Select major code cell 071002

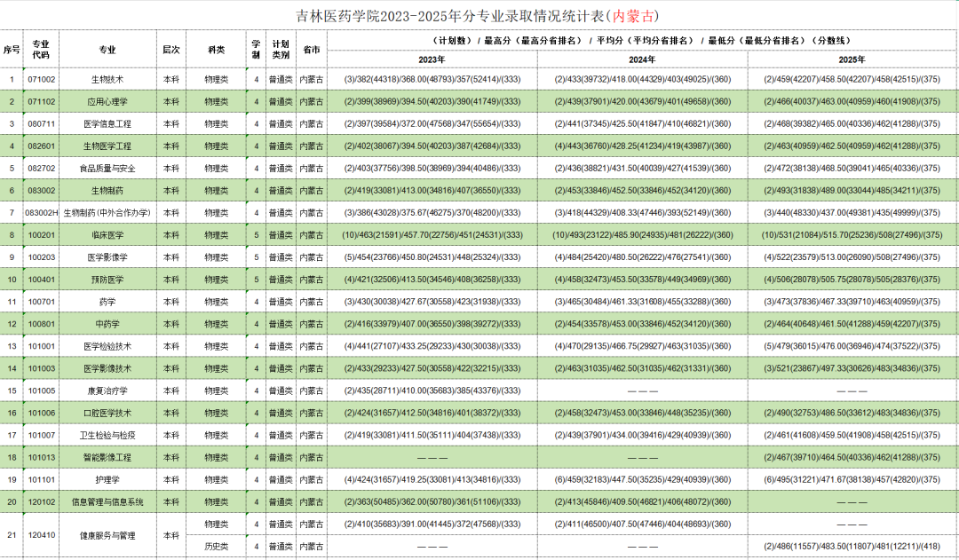tap(41, 80)
